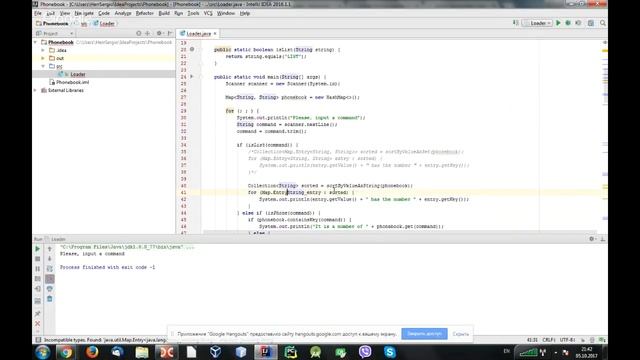Hide the Run tool window
The width and height of the screenshot is (640, 360).
click(x=603, y=239)
